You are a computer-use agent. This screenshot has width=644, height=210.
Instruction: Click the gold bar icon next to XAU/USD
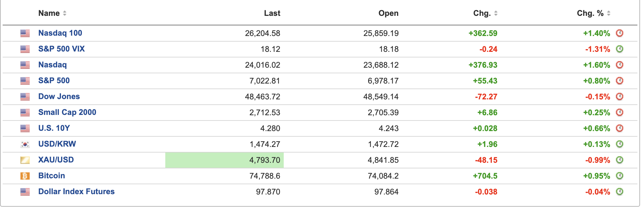click(x=25, y=160)
